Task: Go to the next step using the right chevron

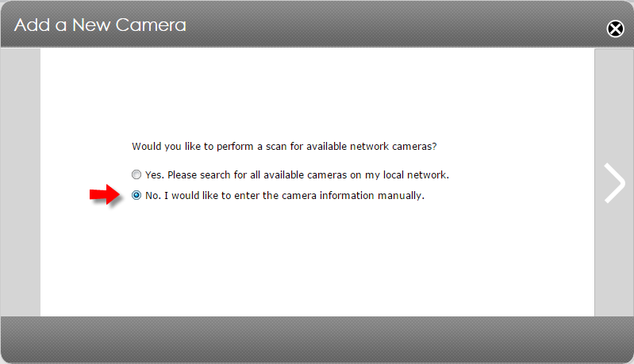Action: pyautogui.click(x=614, y=182)
